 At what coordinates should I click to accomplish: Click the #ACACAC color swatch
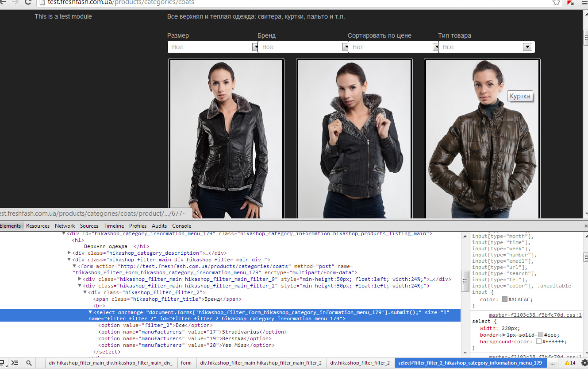click(505, 299)
